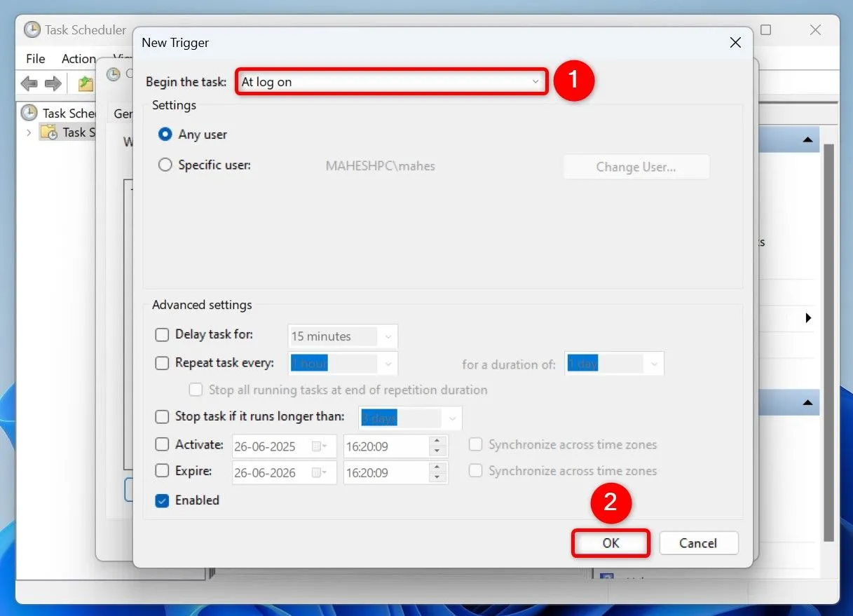This screenshot has height=616, width=853.
Task: Select the Specific user radio button
Action: [x=165, y=165]
